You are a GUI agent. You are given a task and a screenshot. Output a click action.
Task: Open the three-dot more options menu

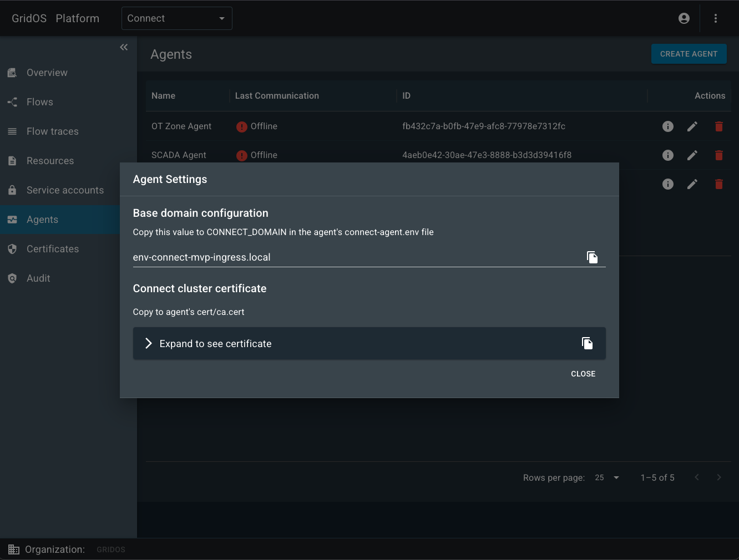(x=716, y=18)
